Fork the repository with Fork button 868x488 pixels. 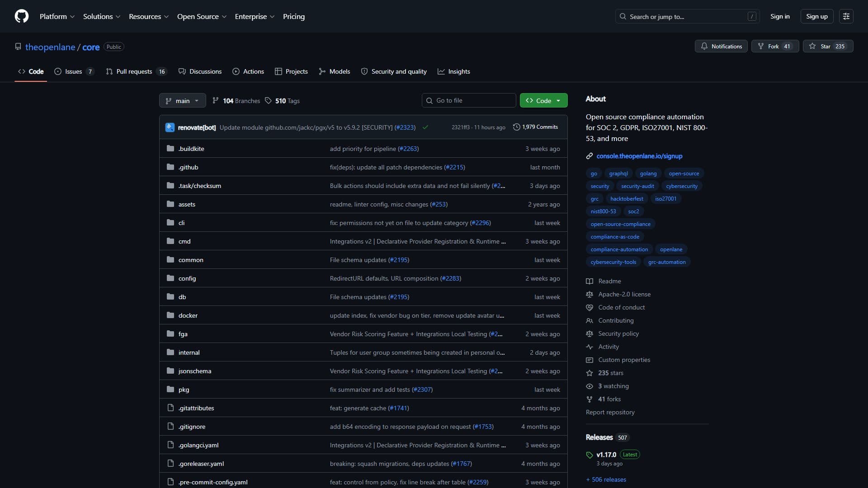coord(775,46)
